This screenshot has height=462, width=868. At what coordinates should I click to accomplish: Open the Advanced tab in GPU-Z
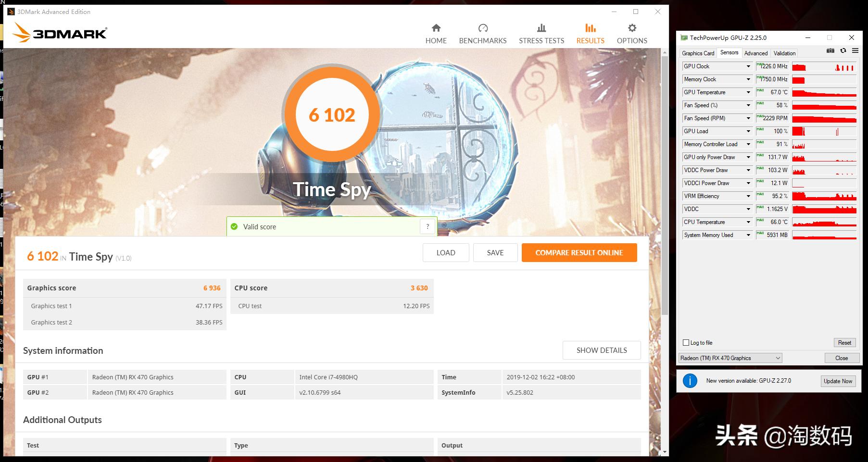(755, 53)
